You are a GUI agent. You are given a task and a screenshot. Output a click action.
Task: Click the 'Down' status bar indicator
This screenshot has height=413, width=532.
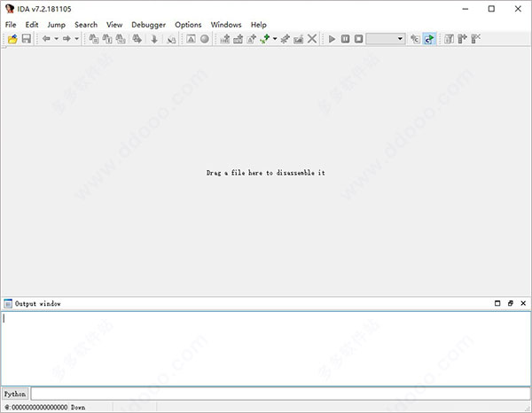click(78, 407)
